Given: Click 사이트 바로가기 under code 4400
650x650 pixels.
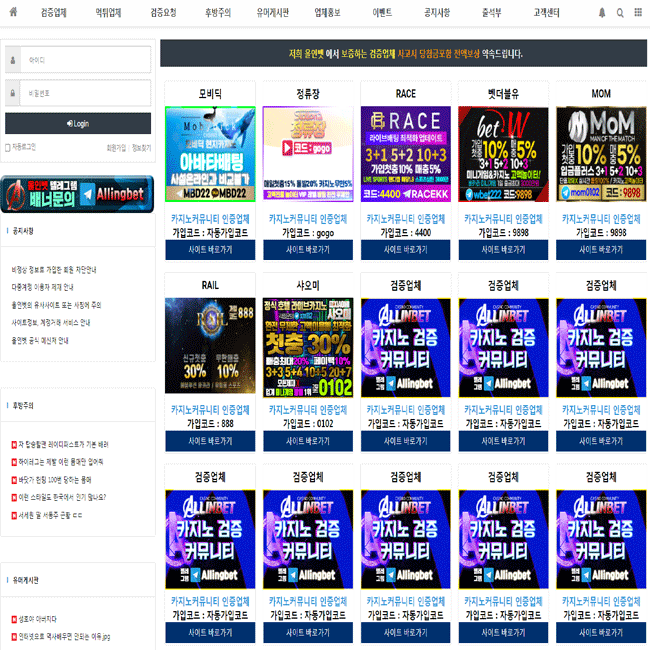Looking at the screenshot, I should pos(405,250).
